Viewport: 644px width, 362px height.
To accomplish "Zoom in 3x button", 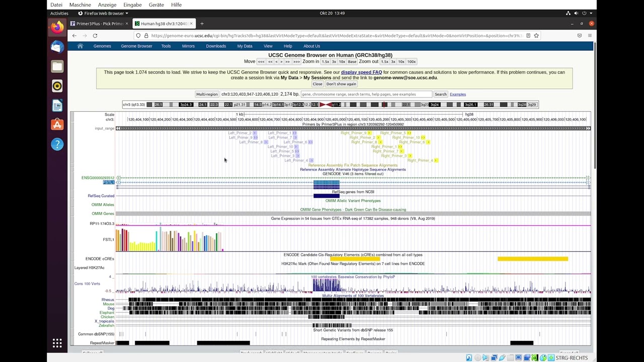I will pos(334,61).
